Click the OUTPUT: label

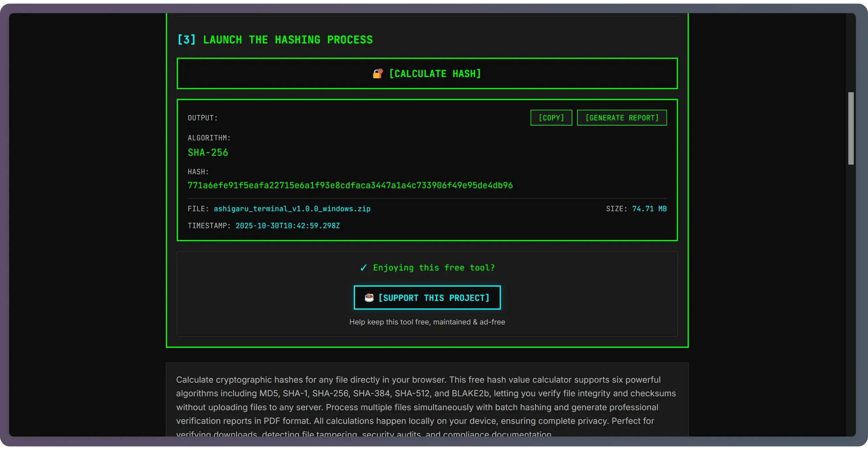pos(202,118)
